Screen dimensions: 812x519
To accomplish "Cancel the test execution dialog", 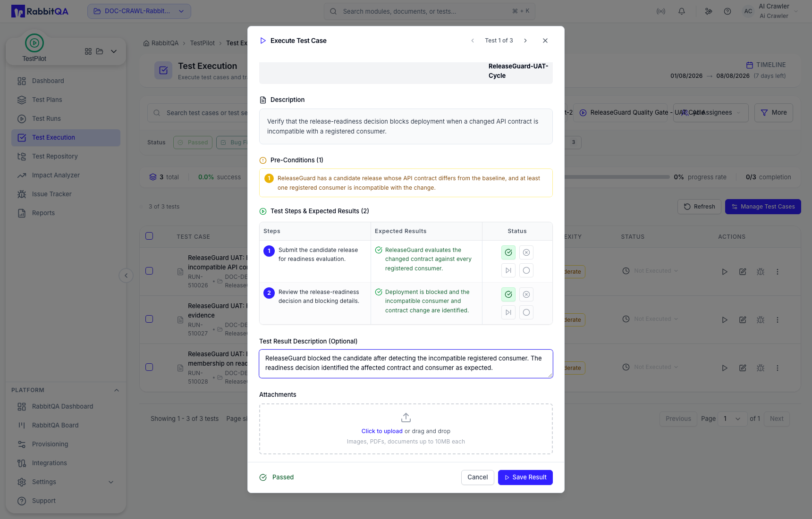I will point(478,477).
